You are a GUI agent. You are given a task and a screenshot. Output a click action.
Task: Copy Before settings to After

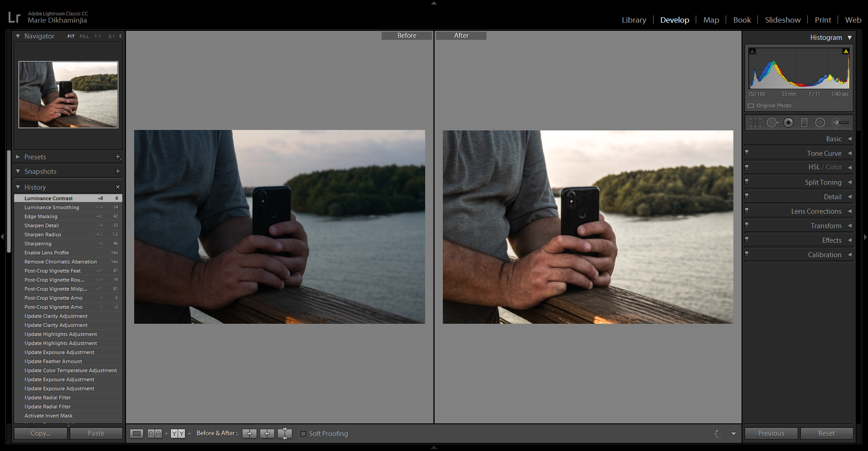tap(249, 434)
